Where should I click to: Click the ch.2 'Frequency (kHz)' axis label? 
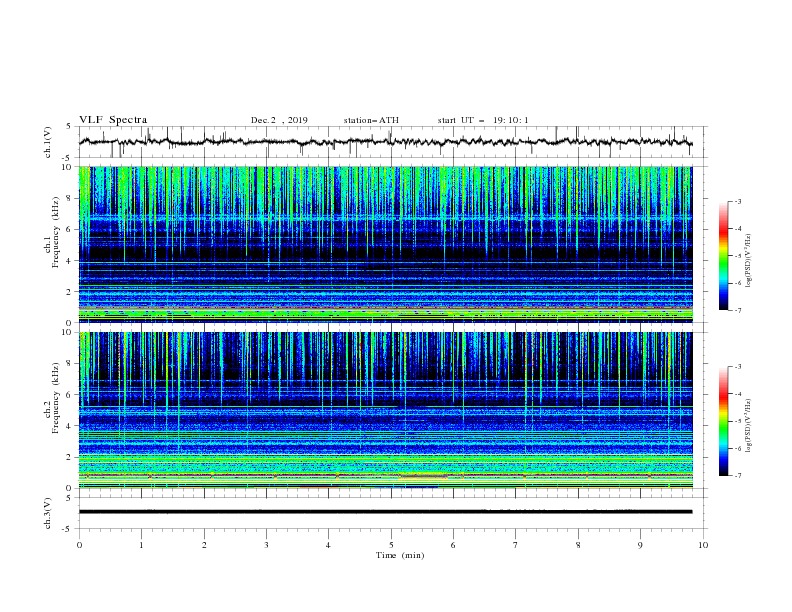(x=56, y=397)
